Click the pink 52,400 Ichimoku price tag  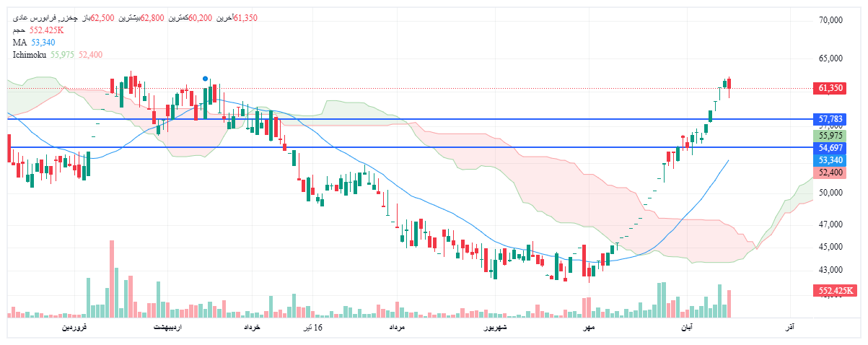click(x=830, y=172)
